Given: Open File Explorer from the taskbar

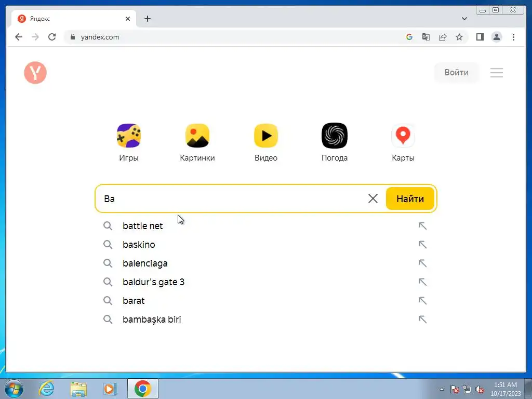Looking at the screenshot, I should [78, 389].
